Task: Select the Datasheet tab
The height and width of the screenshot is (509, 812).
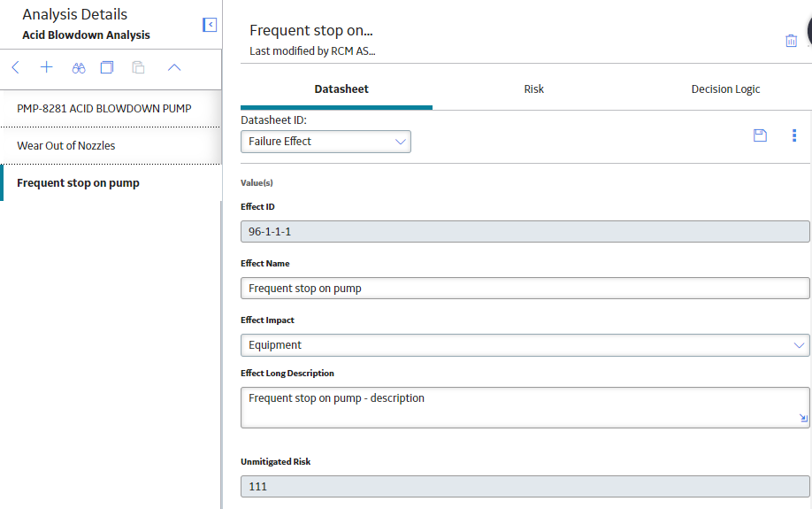Action: (341, 89)
